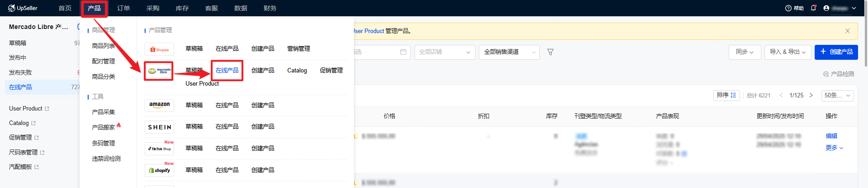The height and width of the screenshot is (188, 868).
Task: Click the filter funnel icon
Action: pyautogui.click(x=550, y=52)
